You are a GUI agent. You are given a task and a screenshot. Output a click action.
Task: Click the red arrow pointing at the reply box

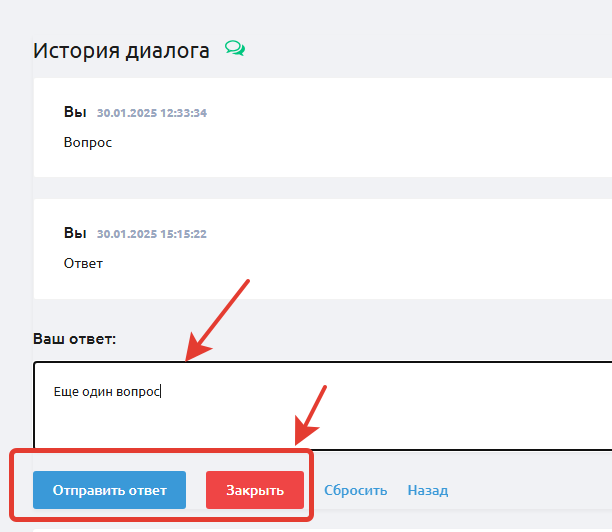[218, 320]
